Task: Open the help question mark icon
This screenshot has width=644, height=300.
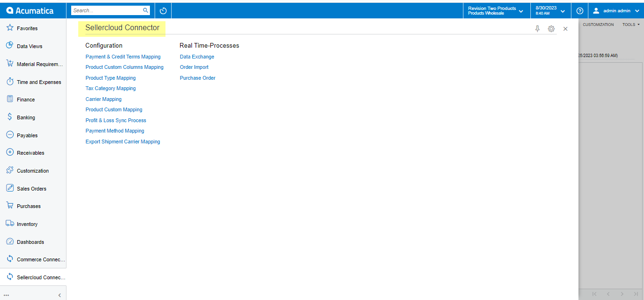Action: tap(580, 10)
